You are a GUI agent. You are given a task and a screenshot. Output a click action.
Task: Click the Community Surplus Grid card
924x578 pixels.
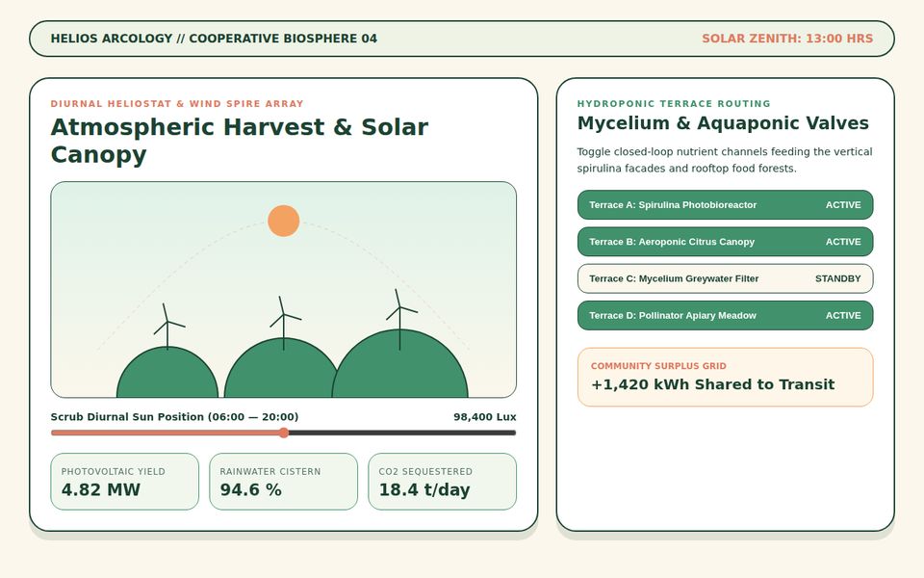coord(725,377)
